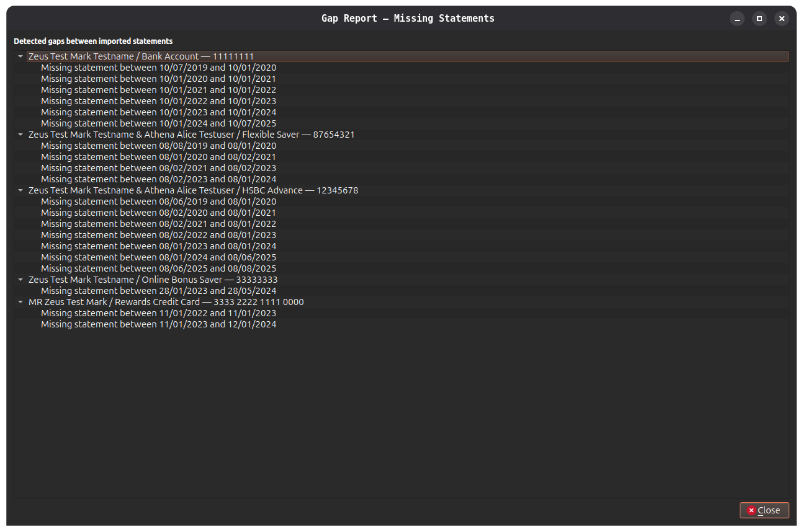Select gap between 10/01/2023 and 10/01/2024

pos(414,112)
